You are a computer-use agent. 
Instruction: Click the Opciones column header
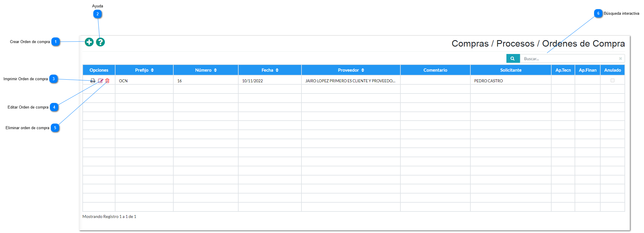coord(99,70)
